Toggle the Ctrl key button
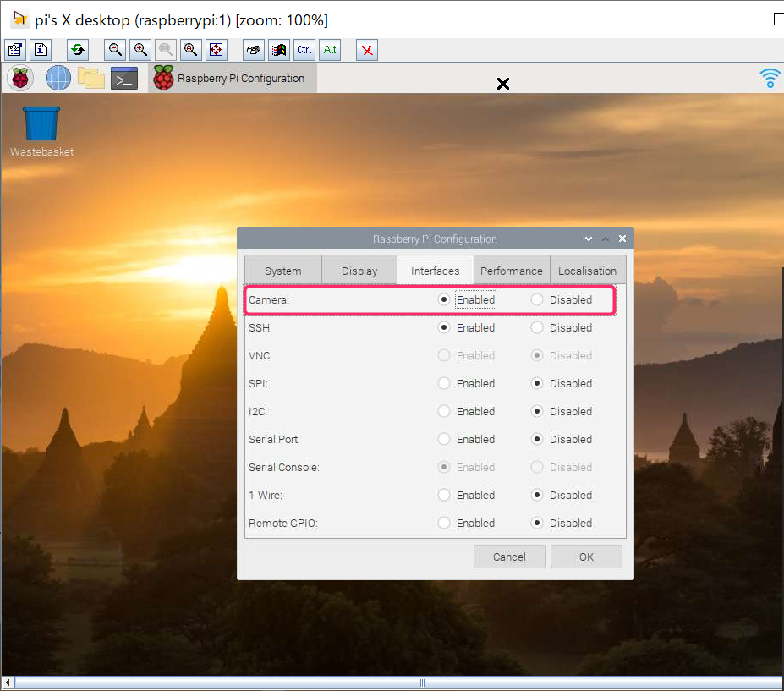This screenshot has width=784, height=691. (x=304, y=50)
